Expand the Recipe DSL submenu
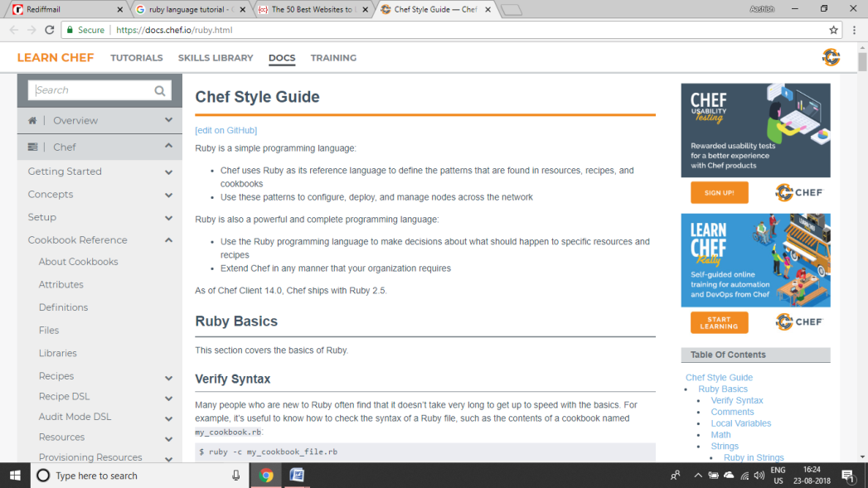This screenshot has width=868, height=488. tap(168, 399)
